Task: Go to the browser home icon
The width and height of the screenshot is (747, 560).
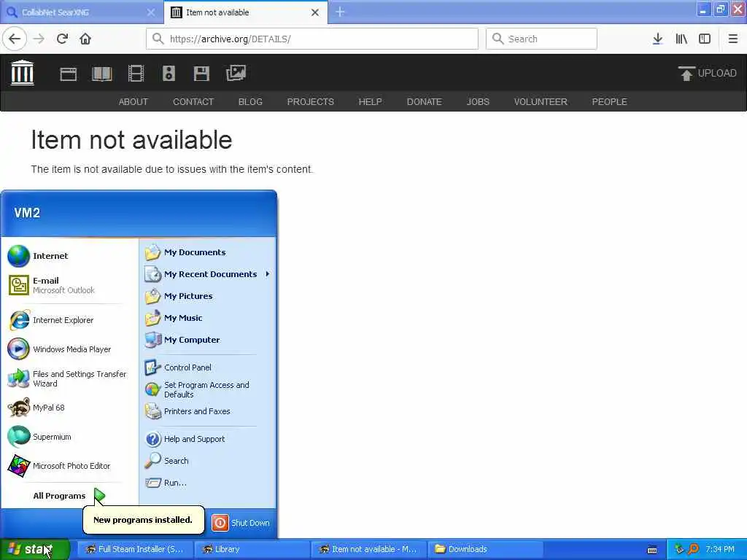Action: pyautogui.click(x=85, y=39)
